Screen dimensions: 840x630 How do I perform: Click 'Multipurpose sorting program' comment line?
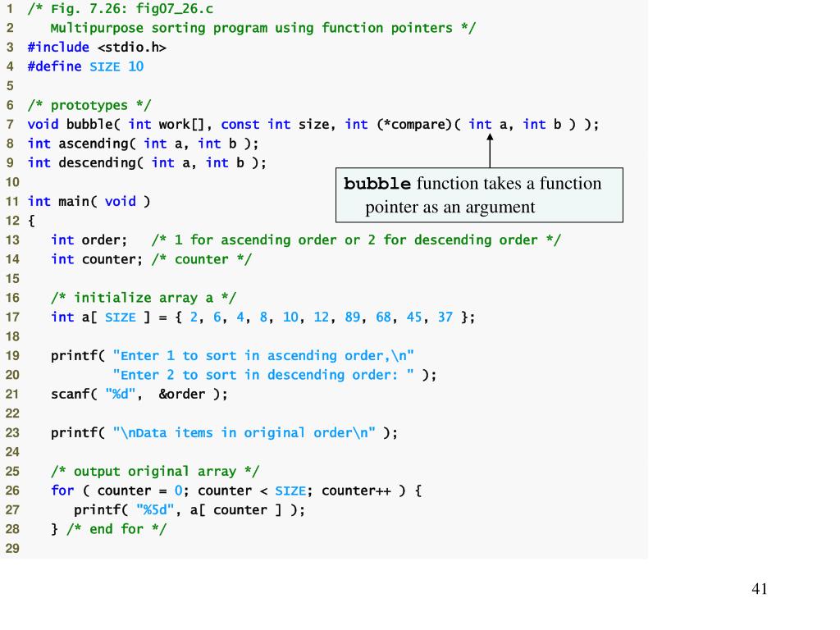pos(263,28)
